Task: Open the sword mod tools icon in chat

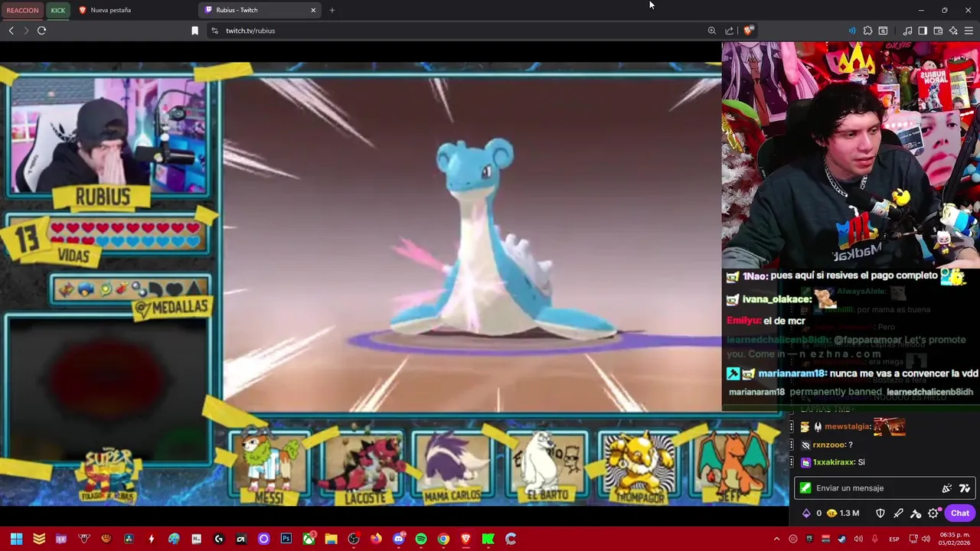Action: (x=898, y=514)
